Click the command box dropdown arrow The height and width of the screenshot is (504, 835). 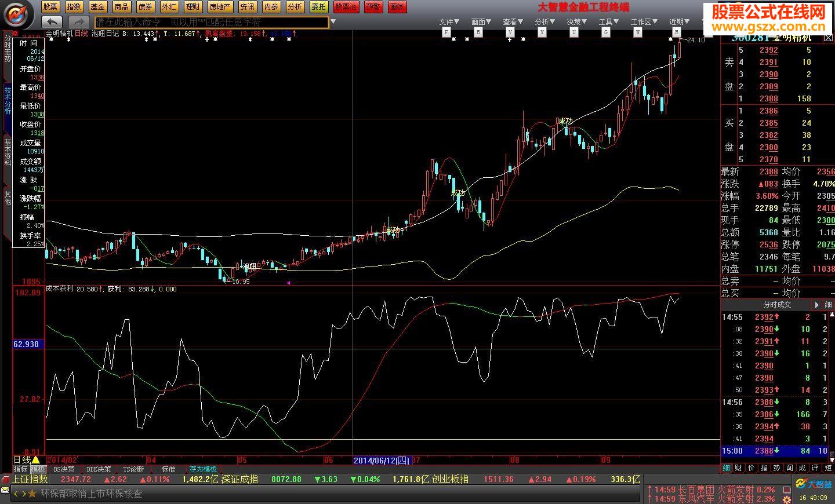click(332, 22)
